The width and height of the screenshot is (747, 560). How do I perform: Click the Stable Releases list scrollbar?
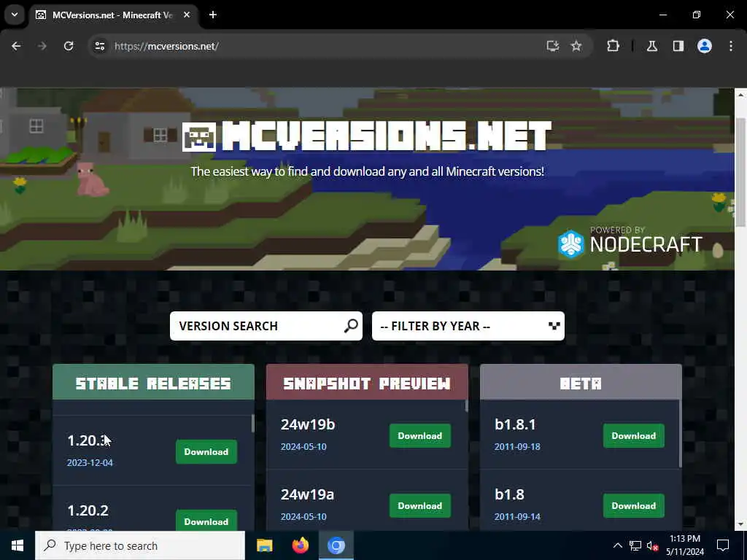click(252, 424)
